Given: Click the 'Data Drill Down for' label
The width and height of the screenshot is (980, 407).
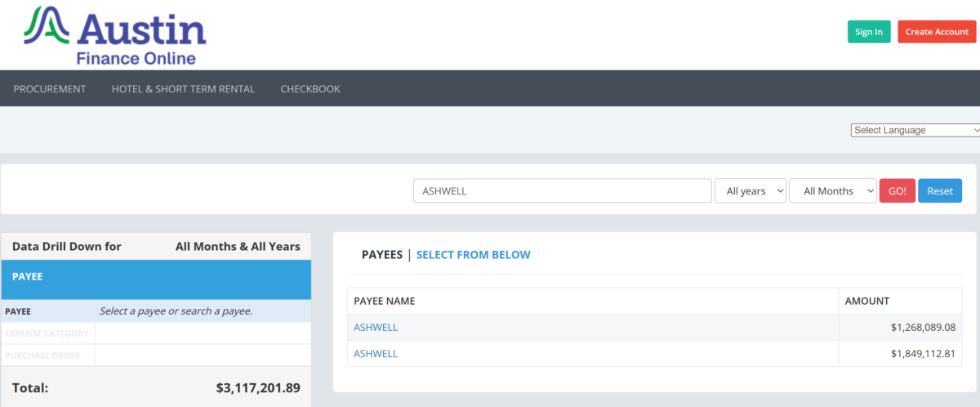Looking at the screenshot, I should (67, 246).
